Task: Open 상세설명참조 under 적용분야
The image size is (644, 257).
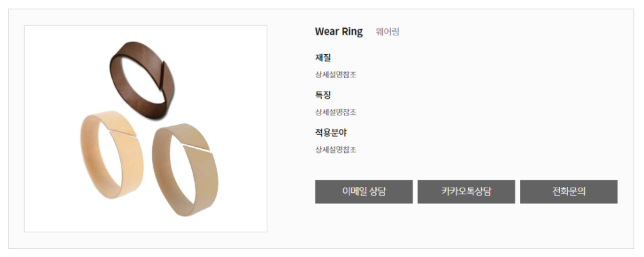Action: pos(335,150)
